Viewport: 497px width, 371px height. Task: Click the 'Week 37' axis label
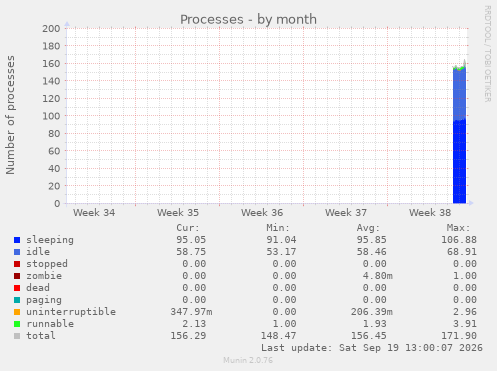tap(346, 213)
